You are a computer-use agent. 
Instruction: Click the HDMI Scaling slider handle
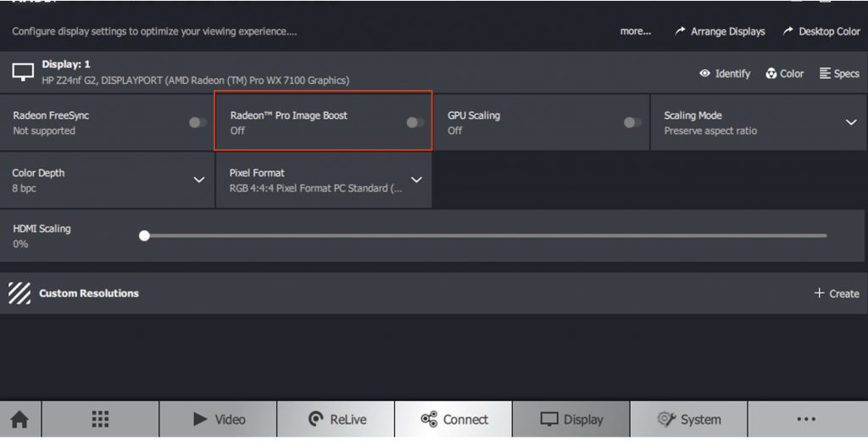coord(144,236)
